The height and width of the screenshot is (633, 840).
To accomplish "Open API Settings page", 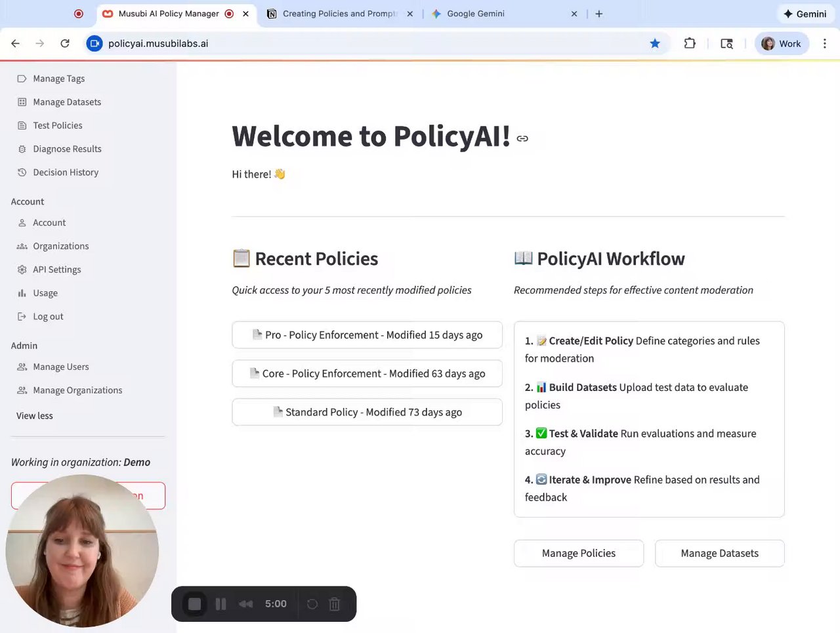I will coord(56,270).
